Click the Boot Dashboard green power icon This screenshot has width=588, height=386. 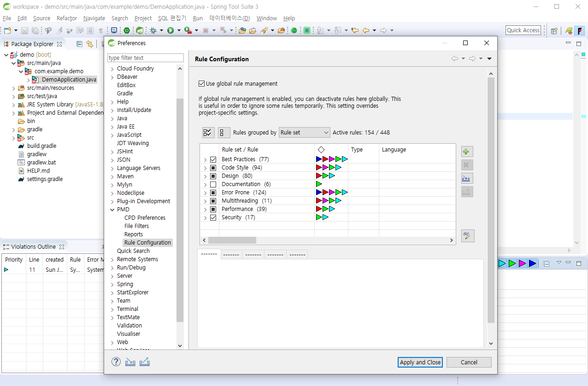pos(127,30)
